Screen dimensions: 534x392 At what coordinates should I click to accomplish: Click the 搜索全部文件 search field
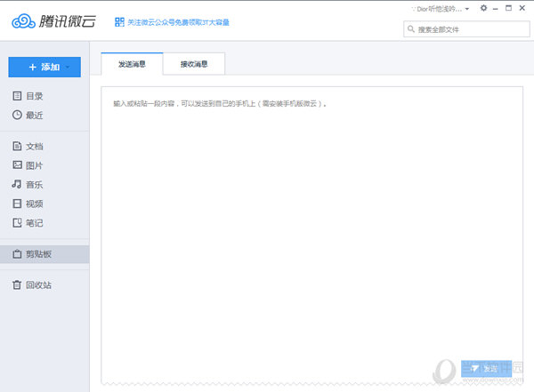(466, 29)
